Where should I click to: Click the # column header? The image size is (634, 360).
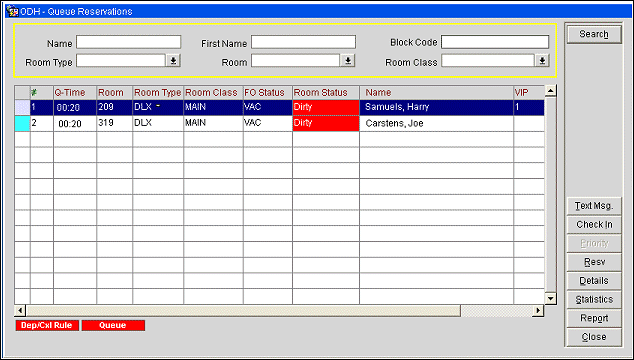[42, 93]
